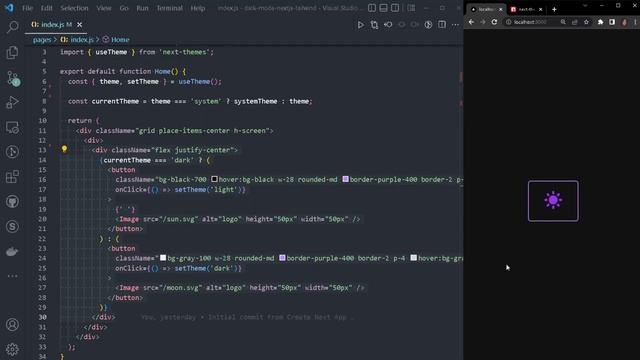Go to previous change icon in editor toolbar

click(388, 25)
